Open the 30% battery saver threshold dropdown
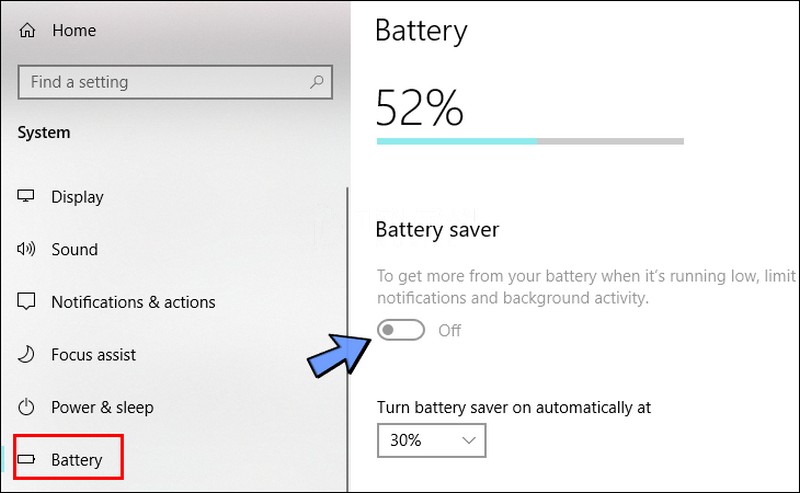This screenshot has width=800, height=493. [431, 439]
